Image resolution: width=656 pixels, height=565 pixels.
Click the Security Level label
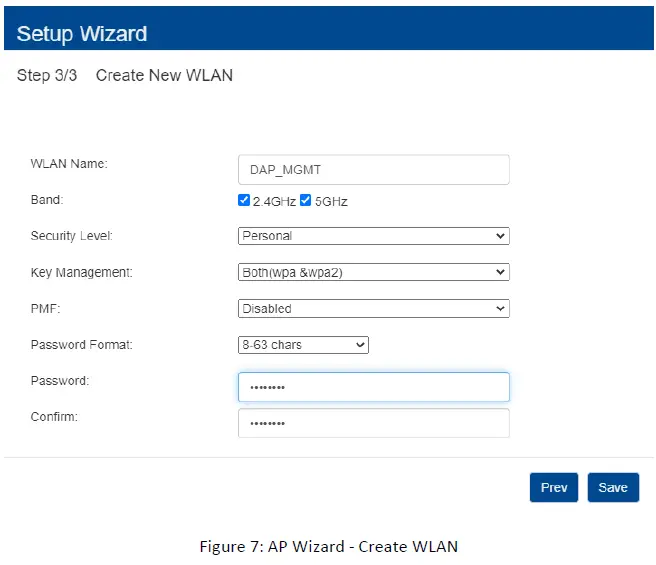72,236
